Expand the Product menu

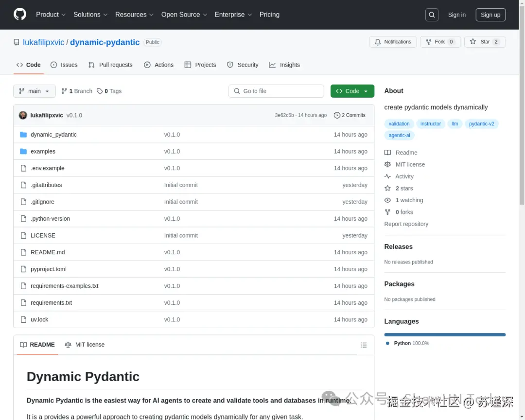point(51,15)
